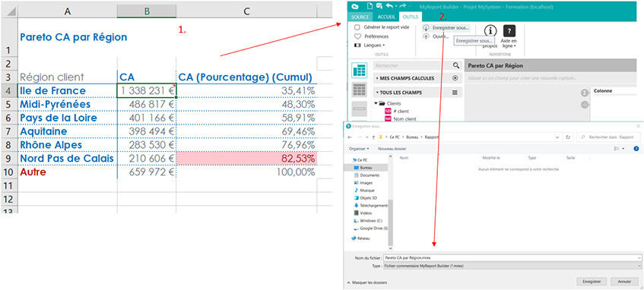644x290 pixels.
Task: Click Excel column C header
Action: point(246,11)
